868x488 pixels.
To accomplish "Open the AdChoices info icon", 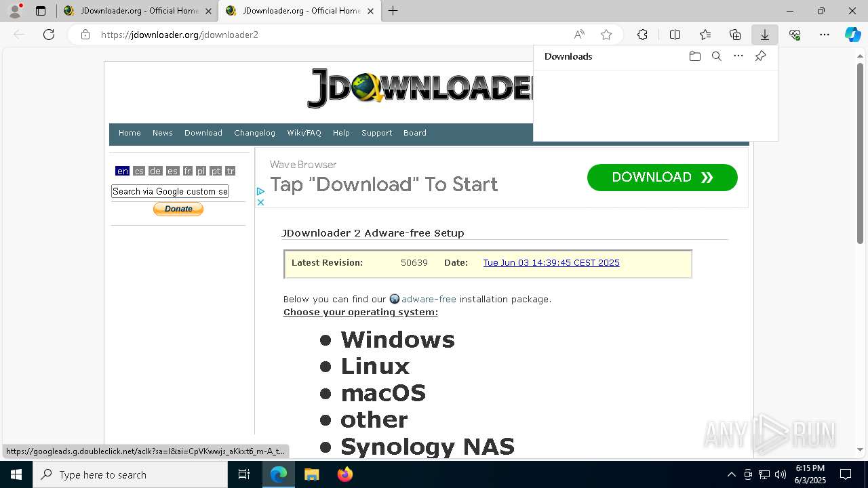I will tap(260, 192).
